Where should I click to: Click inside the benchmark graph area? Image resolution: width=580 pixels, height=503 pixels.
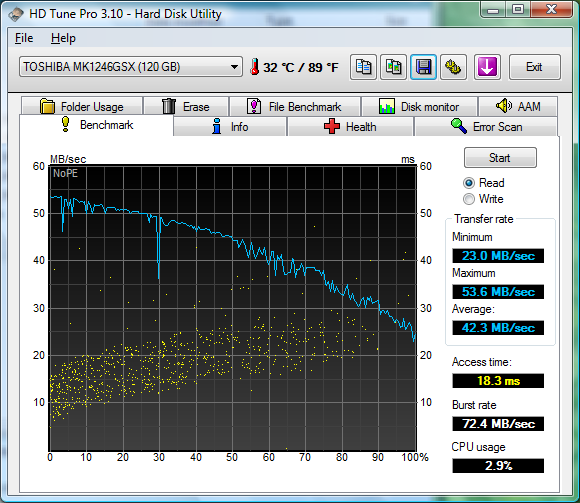[233, 308]
